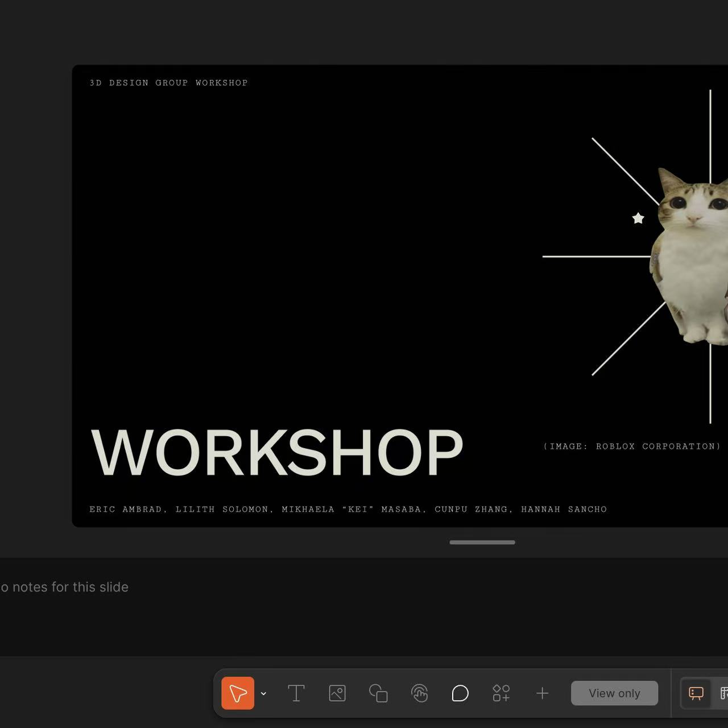Click the notes panel resize handle
The image size is (728, 728).
click(482, 543)
